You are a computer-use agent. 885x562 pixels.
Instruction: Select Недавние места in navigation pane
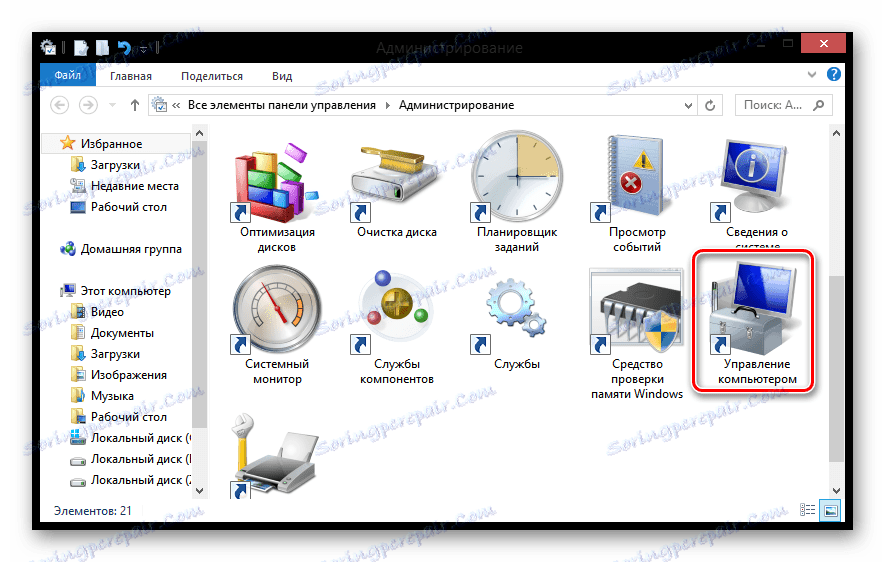coord(134,186)
